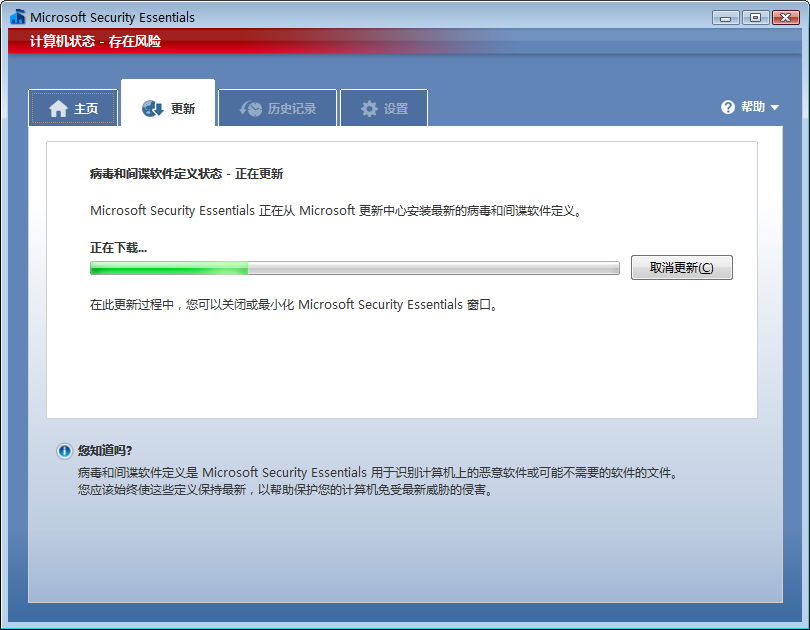This screenshot has height=630, width=810.
Task: Select the 更新 tab label
Action: (183, 109)
